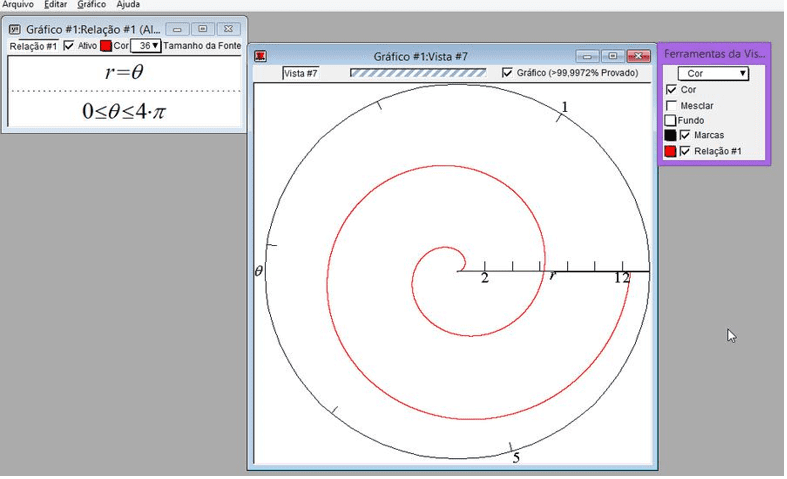The width and height of the screenshot is (787, 479).
Task: Minimize the Gráfico #1:Relação #1 window
Action: [x=177, y=29]
